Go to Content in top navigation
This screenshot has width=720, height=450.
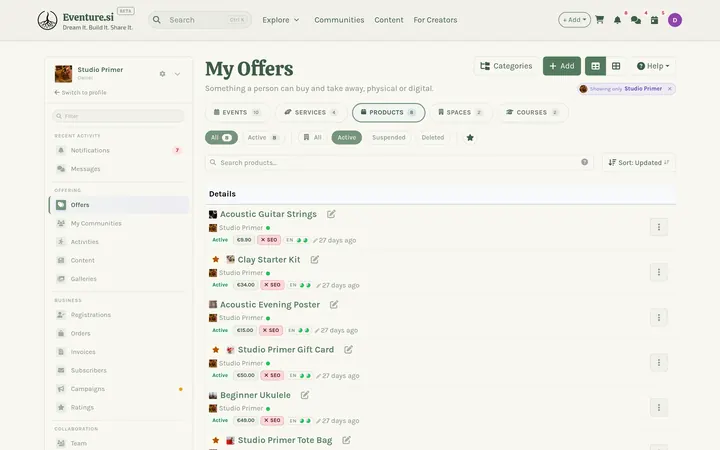[389, 20]
